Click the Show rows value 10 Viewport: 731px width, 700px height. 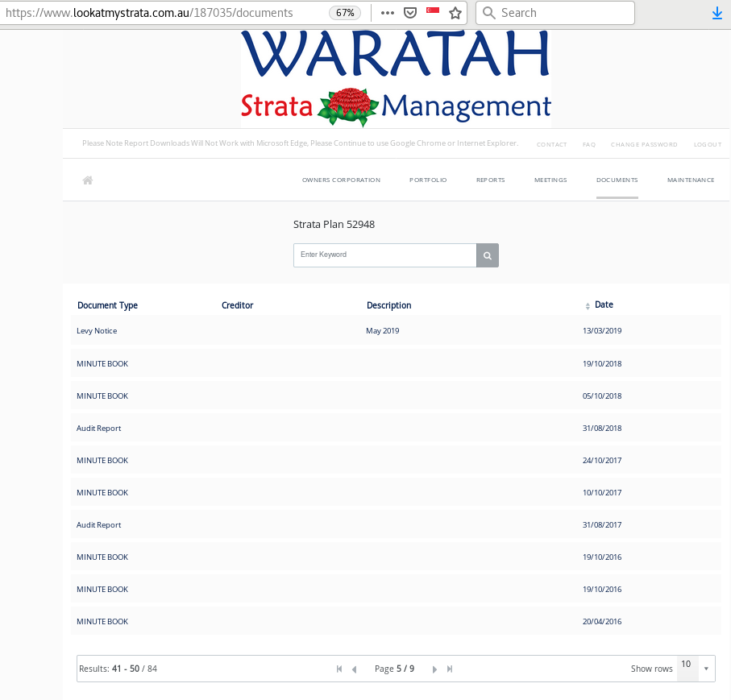tap(686, 664)
